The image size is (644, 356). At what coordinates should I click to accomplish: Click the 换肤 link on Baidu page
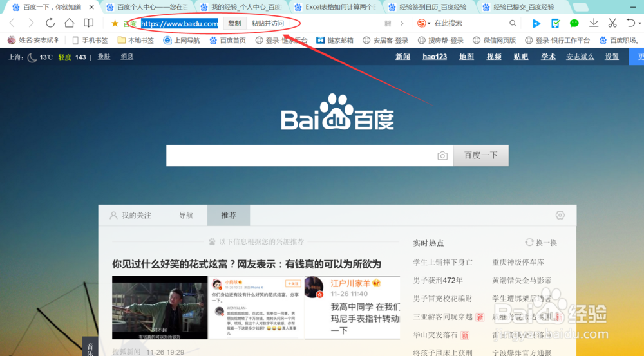click(104, 57)
